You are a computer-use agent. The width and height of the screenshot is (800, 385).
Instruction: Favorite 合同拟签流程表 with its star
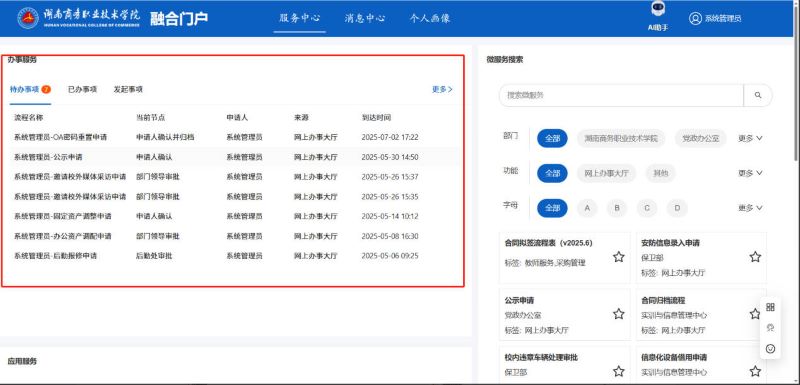point(618,257)
